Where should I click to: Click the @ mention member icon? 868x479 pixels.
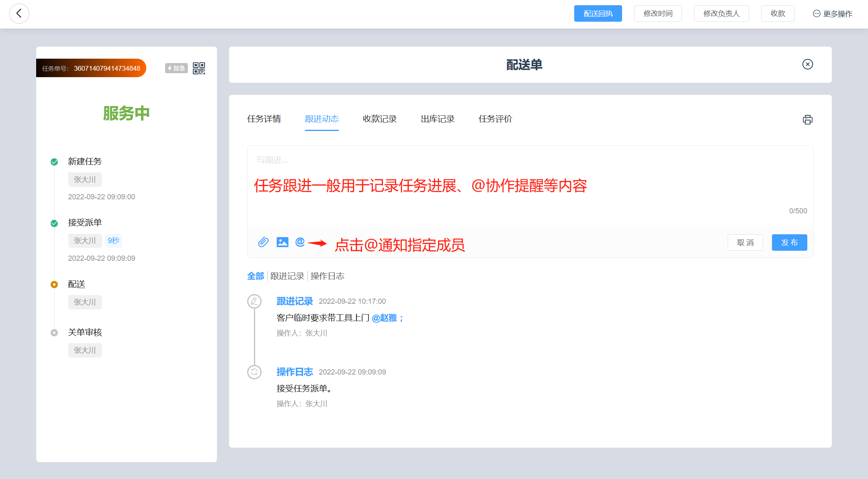click(300, 242)
